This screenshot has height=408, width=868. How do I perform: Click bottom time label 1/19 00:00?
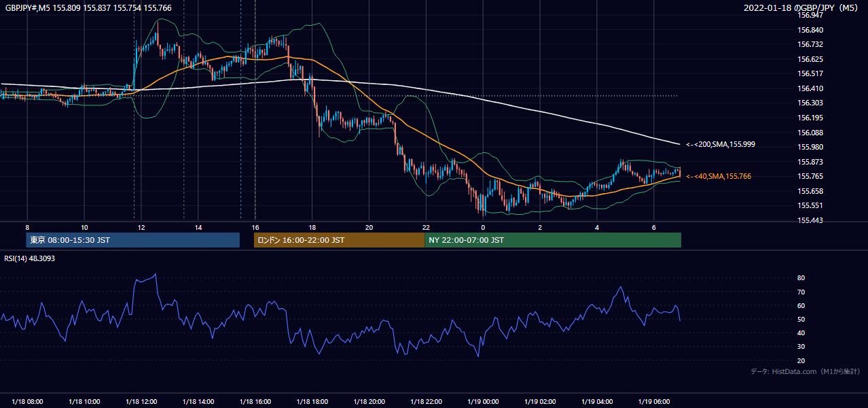[483, 401]
